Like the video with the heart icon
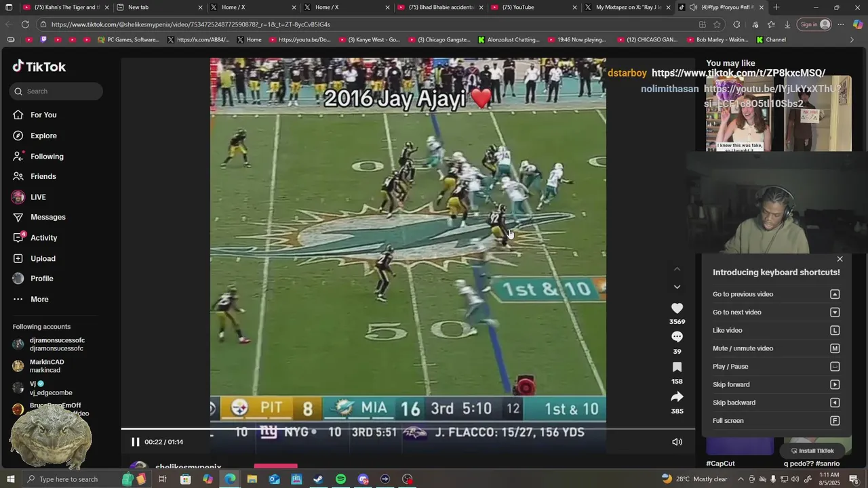This screenshot has height=488, width=868. tap(677, 308)
